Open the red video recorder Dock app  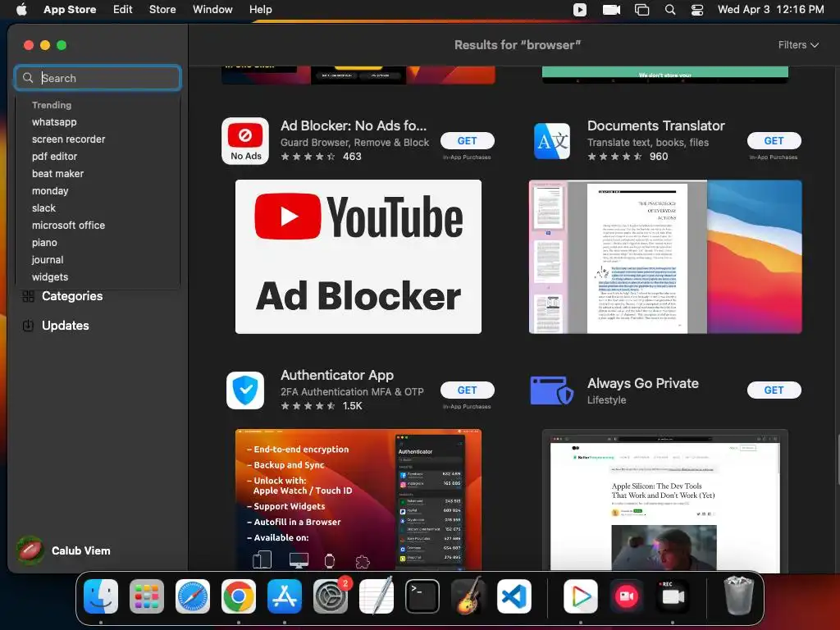tap(627, 596)
